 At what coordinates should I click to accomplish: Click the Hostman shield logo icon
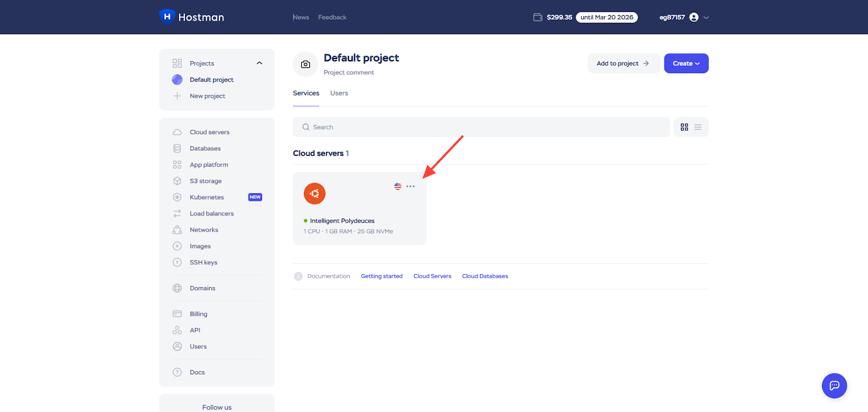pyautogui.click(x=167, y=17)
